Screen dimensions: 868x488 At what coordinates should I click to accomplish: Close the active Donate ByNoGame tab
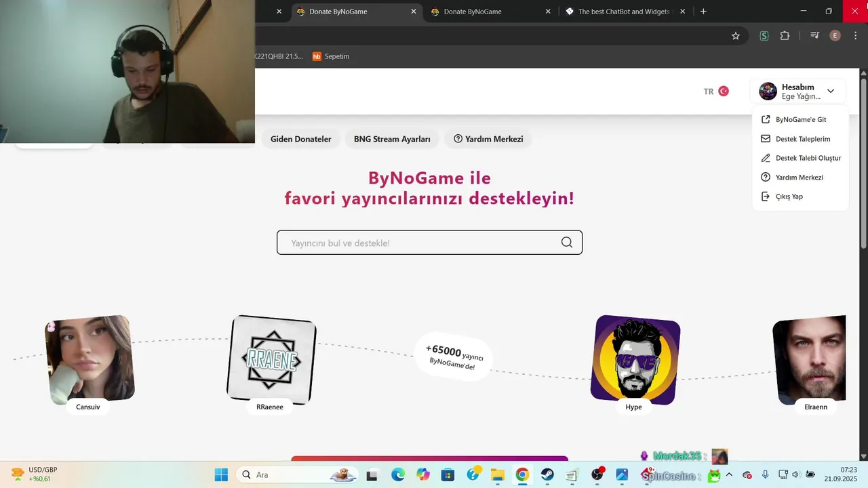pyautogui.click(x=414, y=12)
